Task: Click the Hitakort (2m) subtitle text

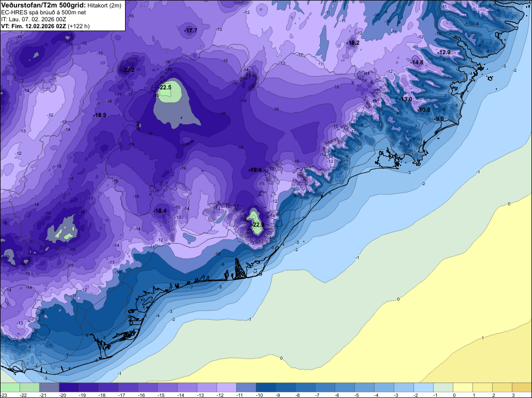Action: click(104, 5)
